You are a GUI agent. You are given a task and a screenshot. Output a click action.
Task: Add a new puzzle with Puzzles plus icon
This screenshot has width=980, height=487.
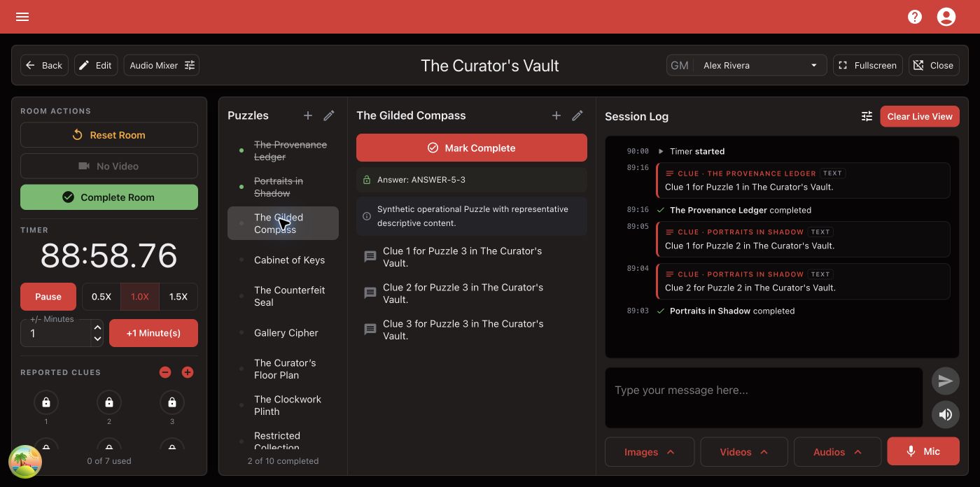[x=308, y=115]
